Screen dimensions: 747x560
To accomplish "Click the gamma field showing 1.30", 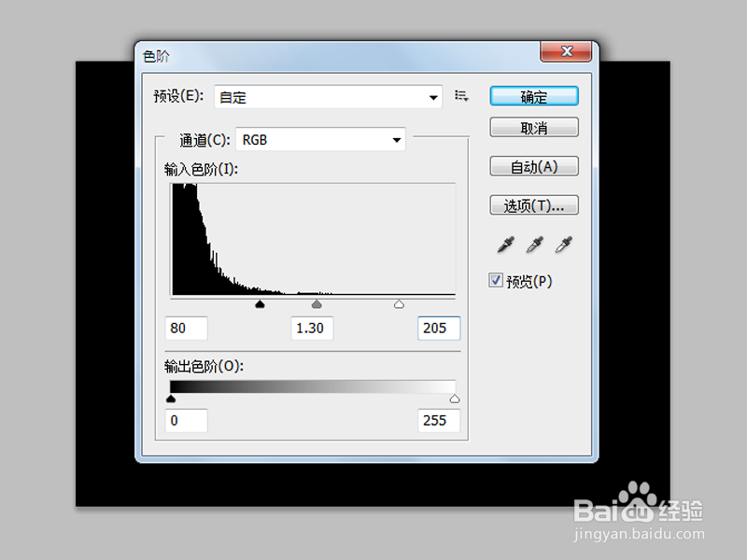I will coord(312,329).
